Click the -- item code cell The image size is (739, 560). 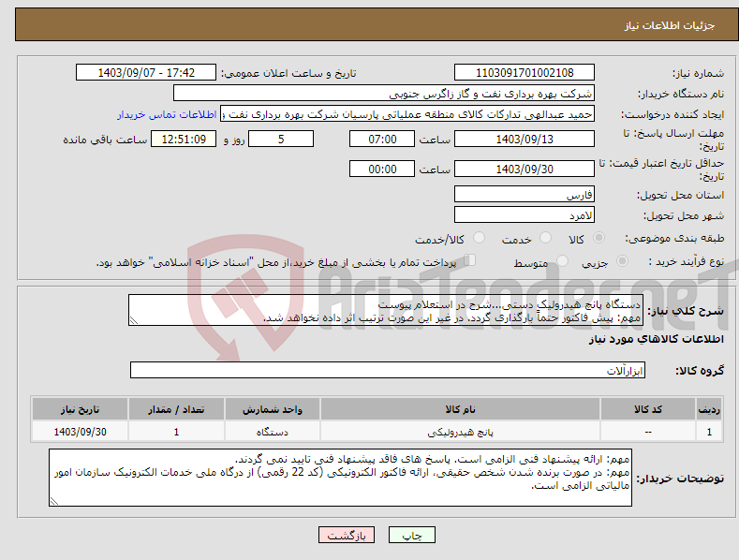pos(648,432)
